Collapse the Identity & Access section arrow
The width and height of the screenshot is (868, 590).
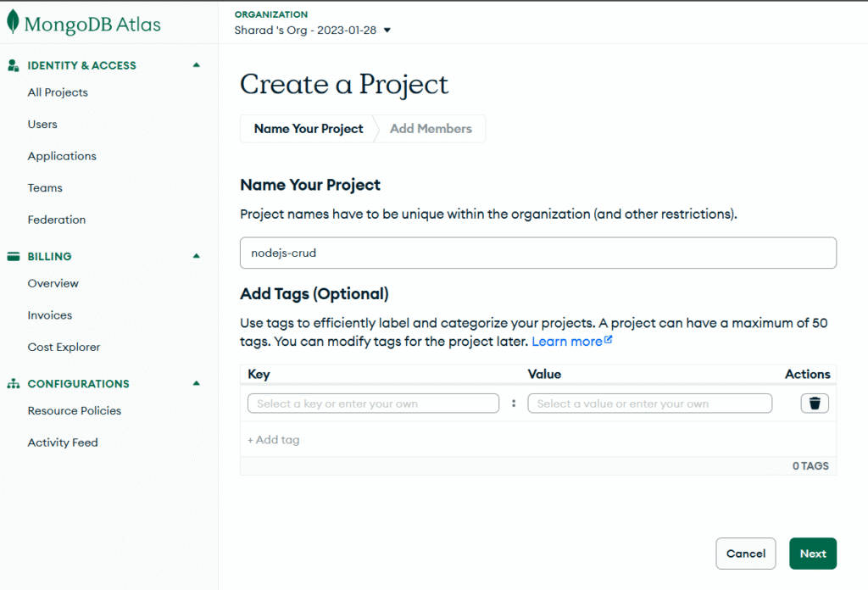tap(196, 64)
